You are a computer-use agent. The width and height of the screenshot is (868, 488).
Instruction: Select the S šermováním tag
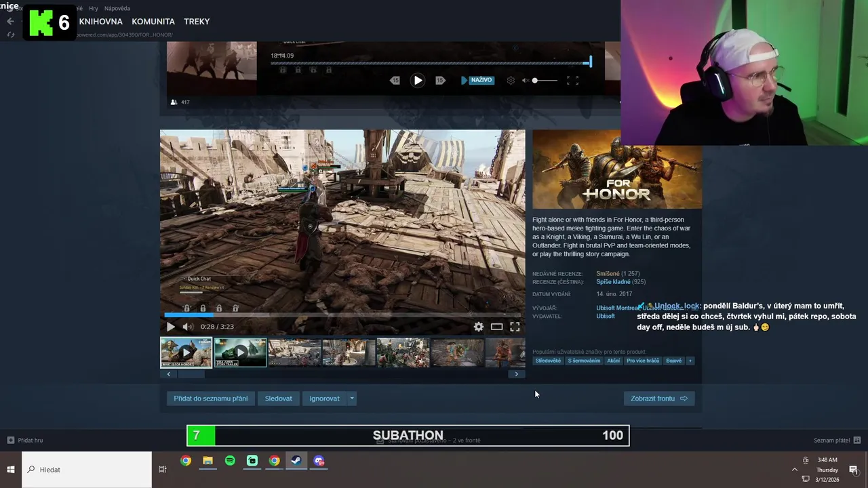pyautogui.click(x=584, y=361)
